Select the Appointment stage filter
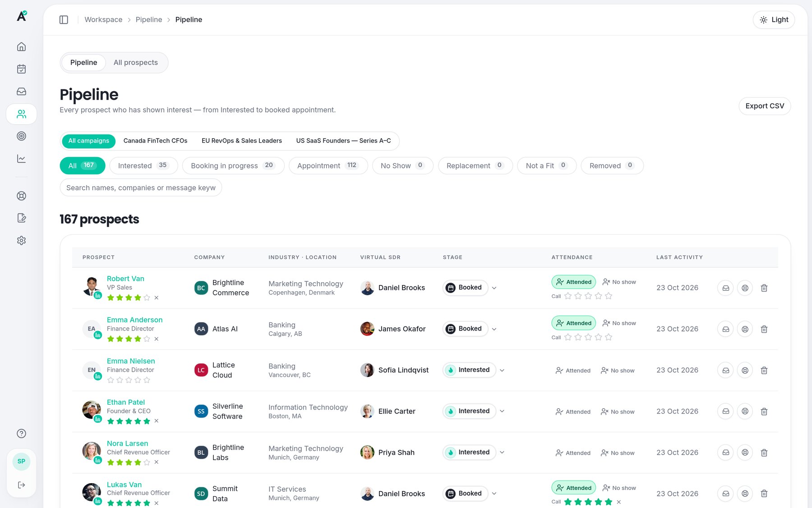The image size is (812, 508). [328, 166]
